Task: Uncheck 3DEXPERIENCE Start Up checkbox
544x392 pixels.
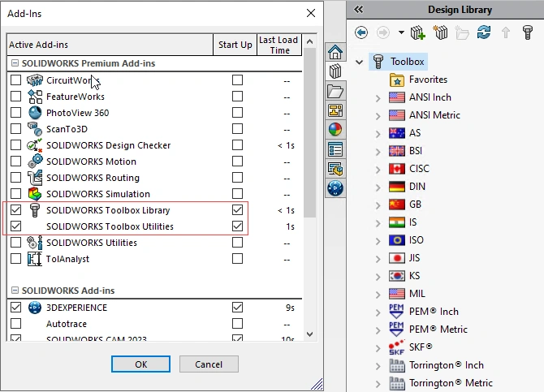Action: pyautogui.click(x=237, y=308)
